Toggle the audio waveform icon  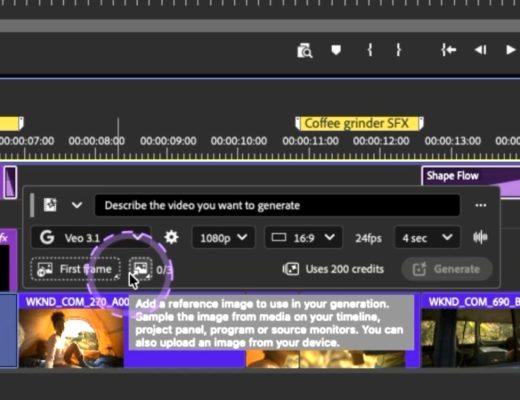[480, 237]
